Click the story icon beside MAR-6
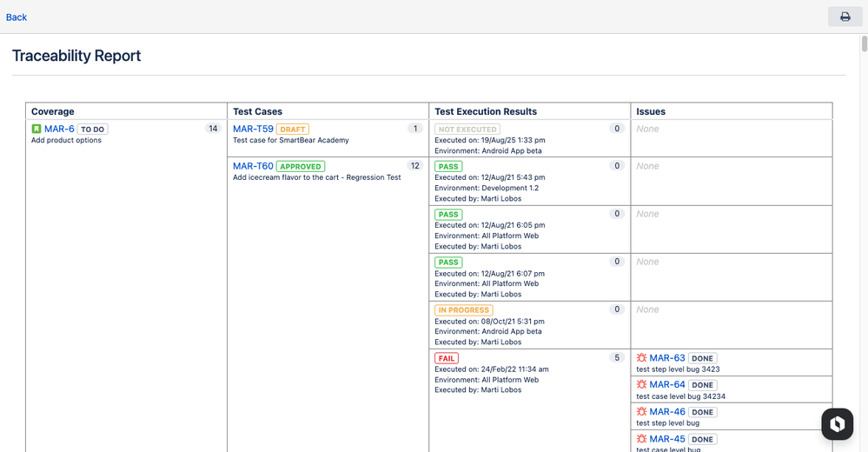The height and width of the screenshot is (452, 868). (36, 130)
